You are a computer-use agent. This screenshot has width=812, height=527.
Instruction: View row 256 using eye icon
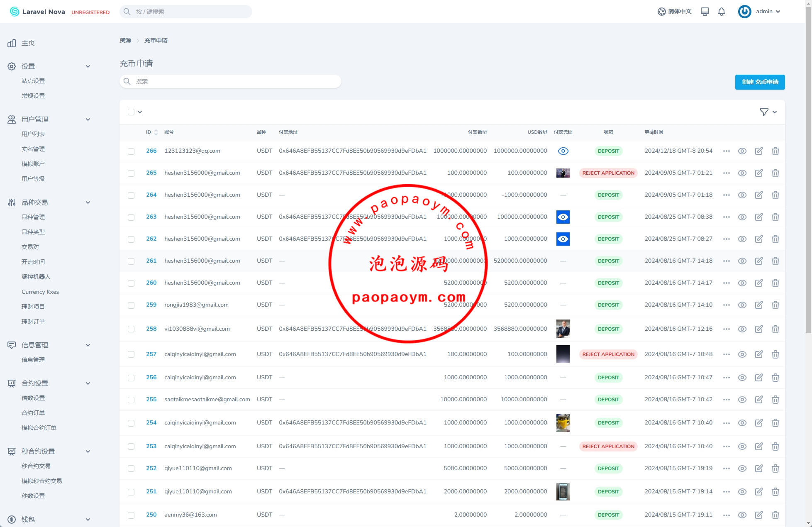pyautogui.click(x=742, y=378)
